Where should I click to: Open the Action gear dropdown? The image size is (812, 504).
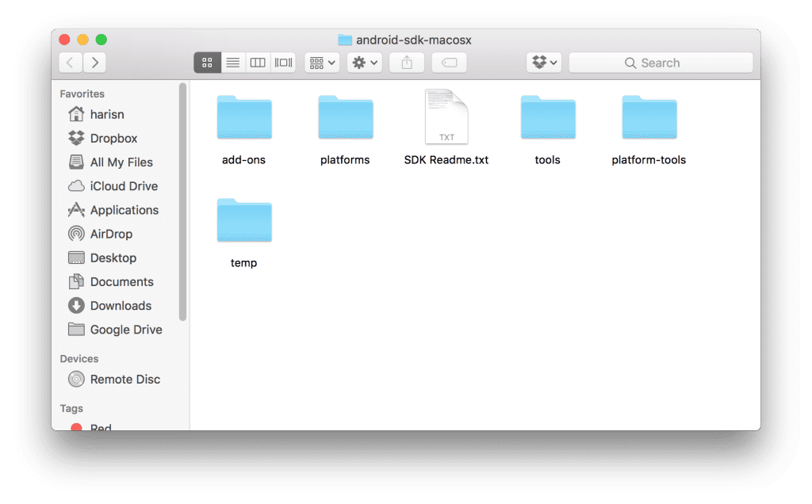[x=364, y=62]
